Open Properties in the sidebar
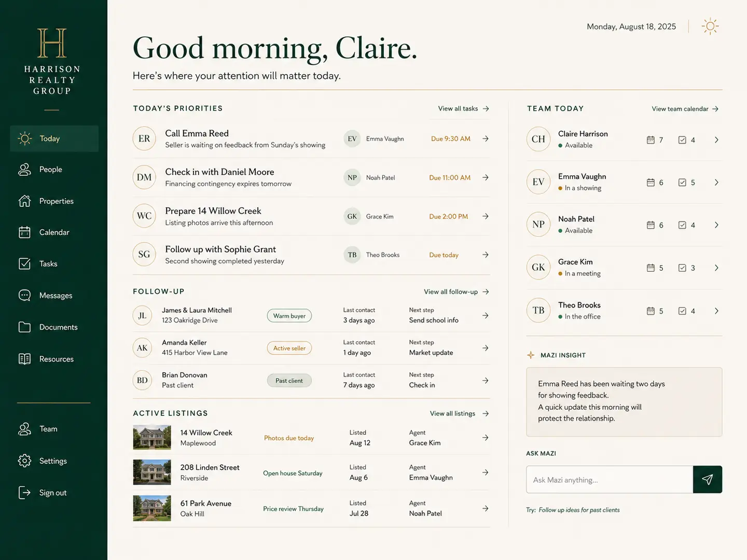 [54, 201]
